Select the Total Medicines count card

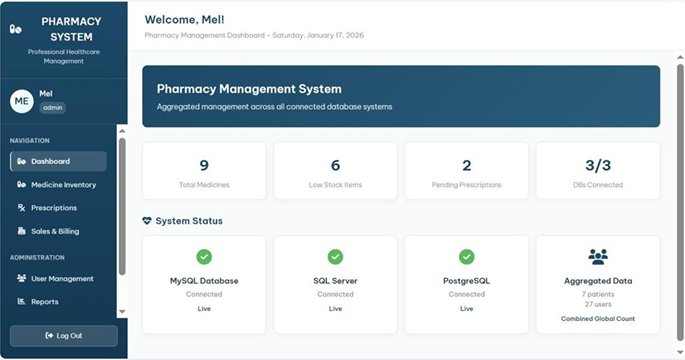[x=204, y=170]
